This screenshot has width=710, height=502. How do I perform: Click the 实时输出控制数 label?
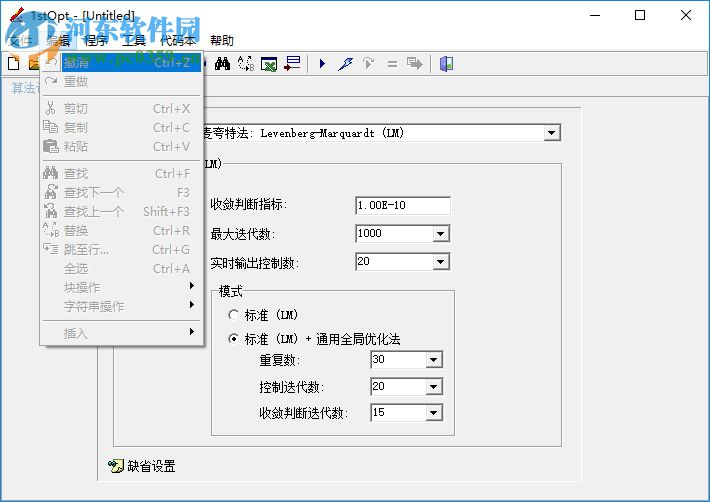pyautogui.click(x=254, y=263)
